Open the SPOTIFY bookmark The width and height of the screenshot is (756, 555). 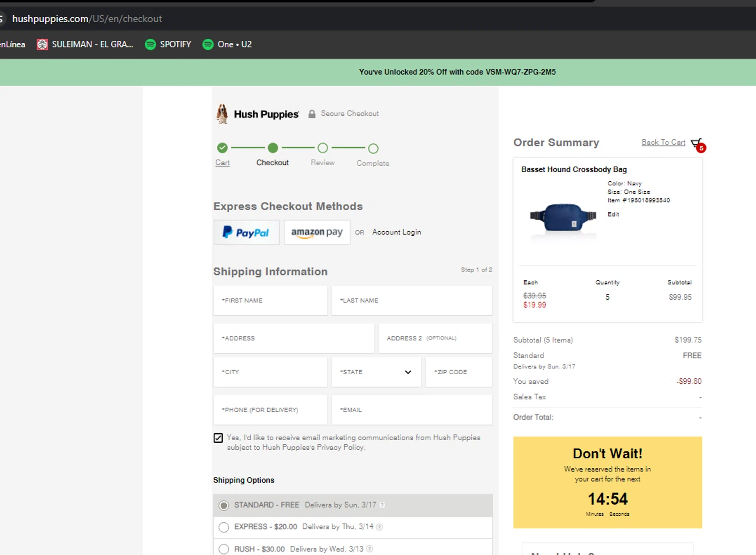[x=168, y=44]
